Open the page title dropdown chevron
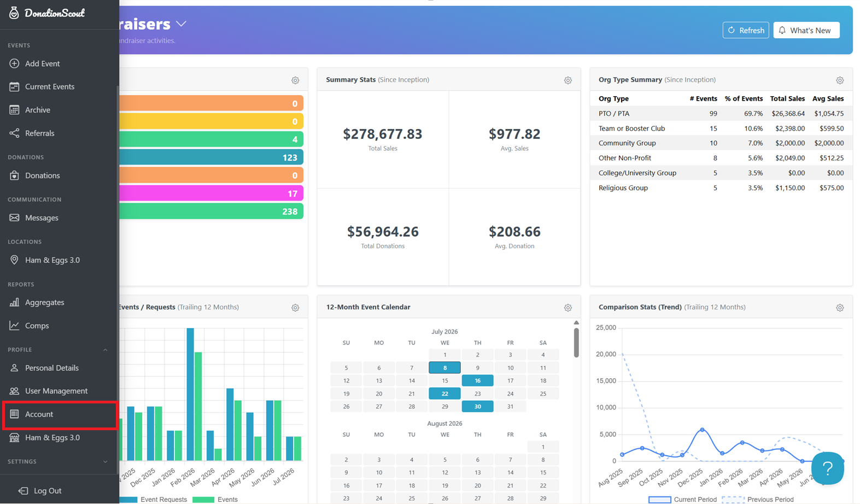860x504 pixels. (182, 24)
